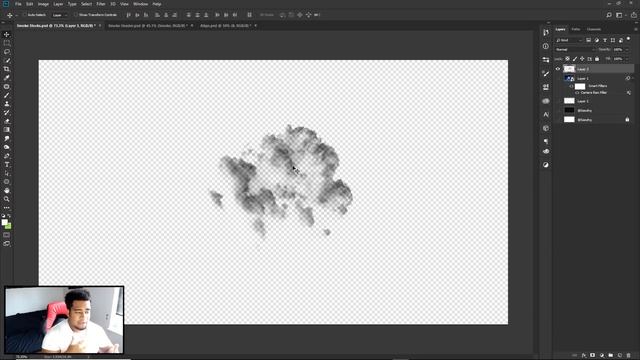The width and height of the screenshot is (640, 360).
Task: Toggle Camera Raw Filter visibility
Action: pos(577,93)
